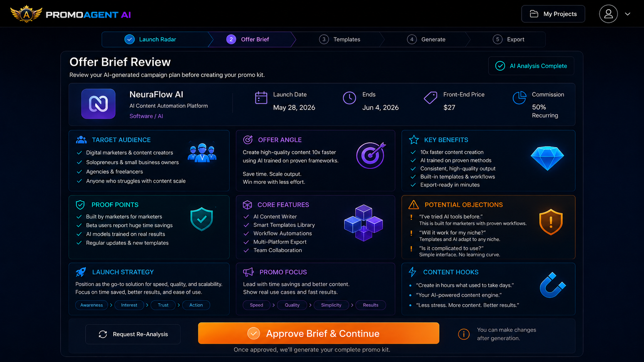644x362 pixels.
Task: Click the orange shield exclamation illustration
Action: point(551,222)
